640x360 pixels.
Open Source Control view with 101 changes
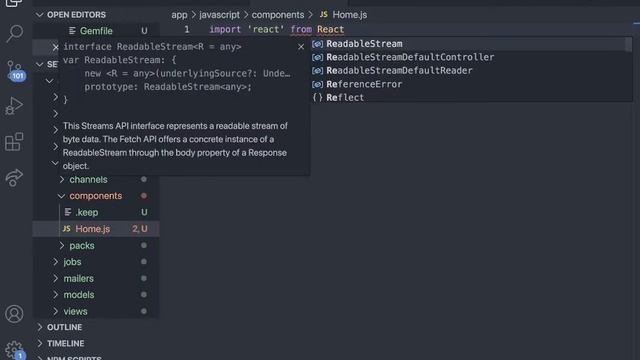click(15, 71)
